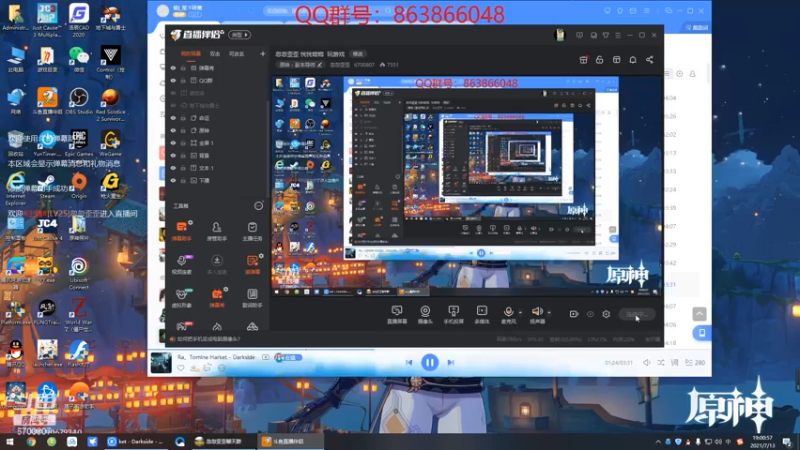Expand the speaker options arrow
The height and width of the screenshot is (450, 800).
[549, 312]
